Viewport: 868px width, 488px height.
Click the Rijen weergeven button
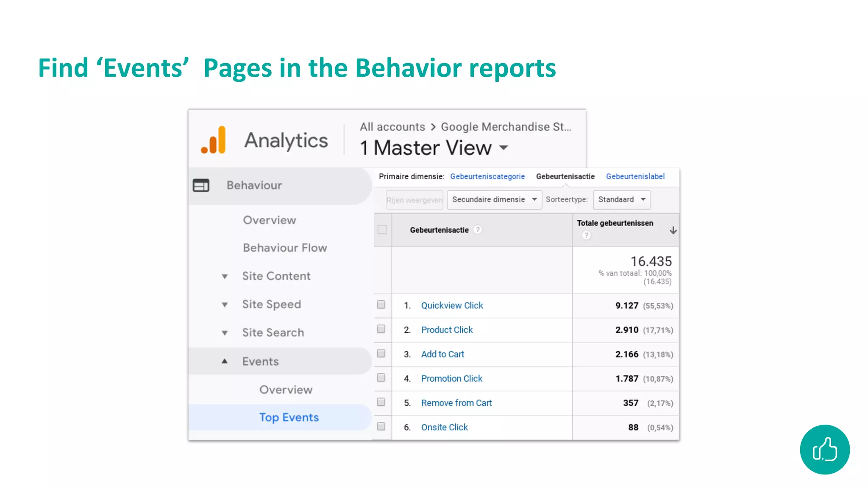coord(415,200)
